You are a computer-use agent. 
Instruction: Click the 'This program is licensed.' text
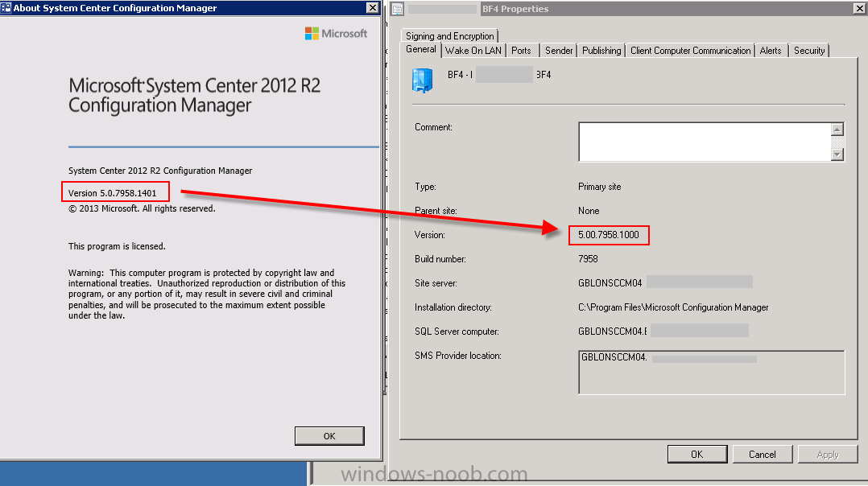pyautogui.click(x=117, y=246)
